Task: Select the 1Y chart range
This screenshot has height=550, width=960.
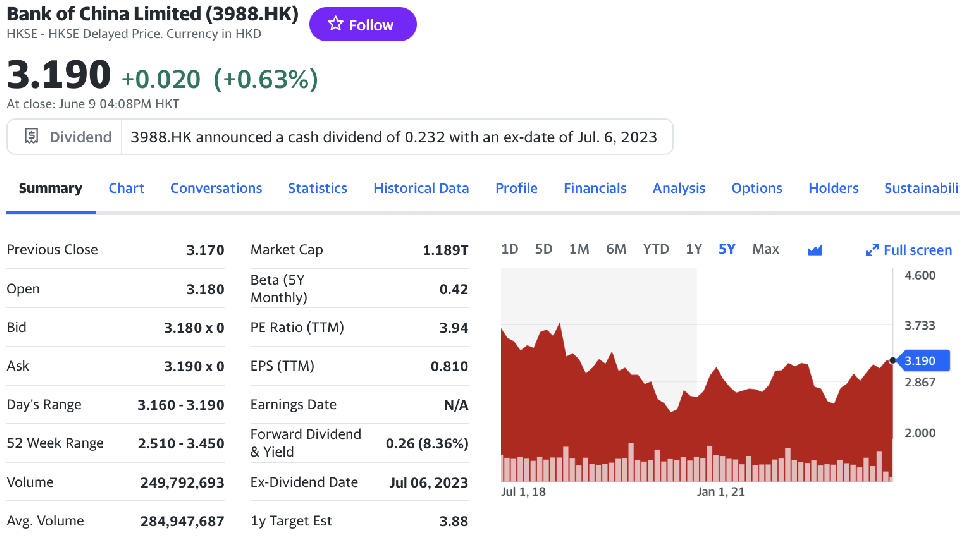Action: pos(693,249)
